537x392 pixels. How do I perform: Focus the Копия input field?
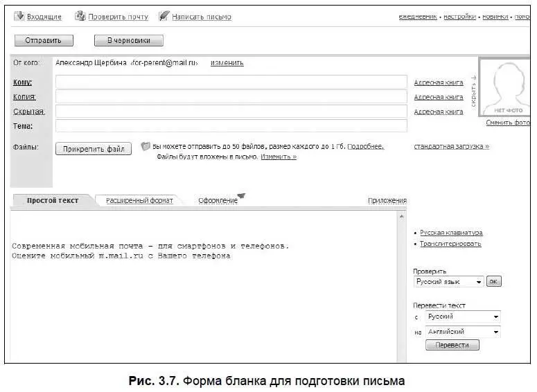(231, 97)
